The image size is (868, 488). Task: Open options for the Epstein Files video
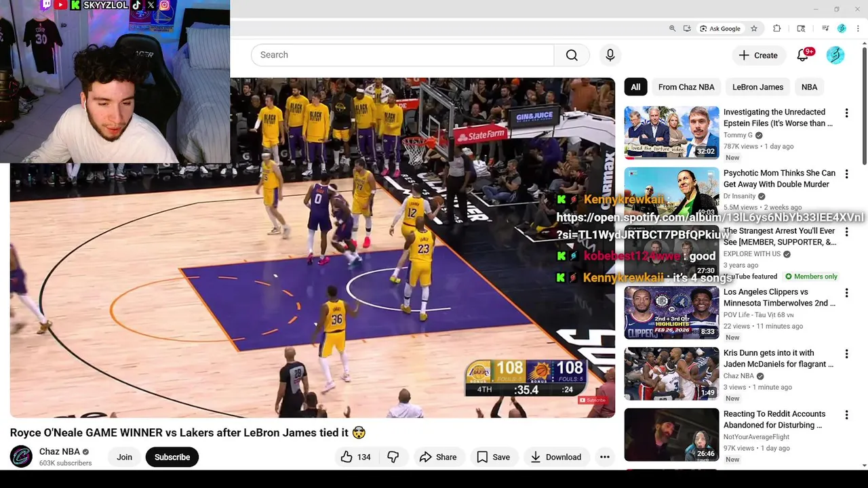(x=846, y=113)
